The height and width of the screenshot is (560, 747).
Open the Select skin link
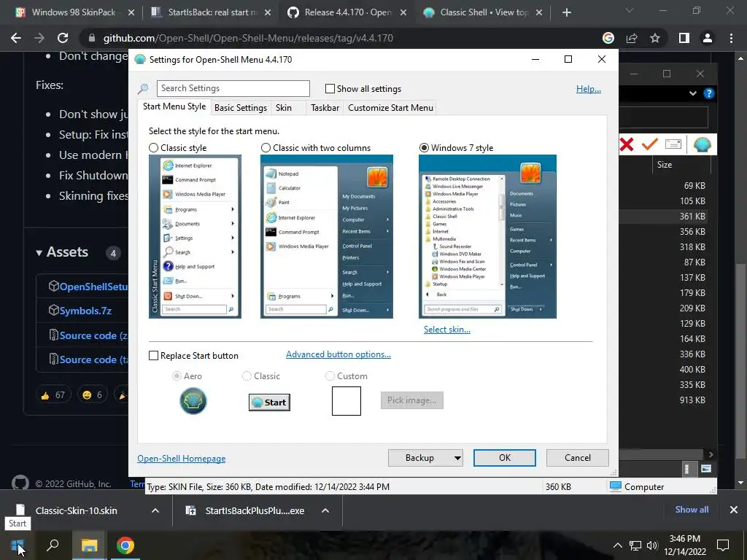[x=447, y=330]
